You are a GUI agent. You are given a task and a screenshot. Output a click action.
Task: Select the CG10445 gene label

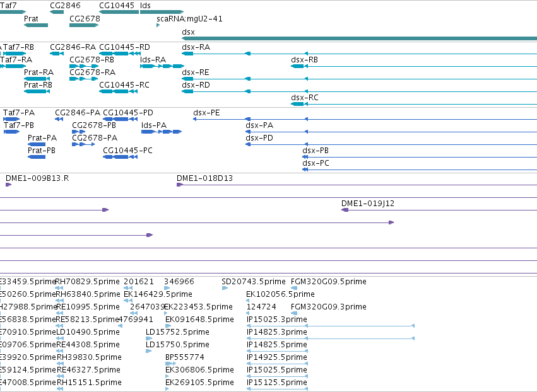click(x=117, y=6)
